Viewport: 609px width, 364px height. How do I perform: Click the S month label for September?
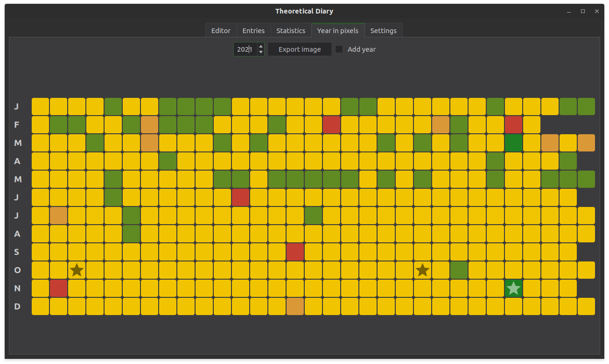[17, 252]
